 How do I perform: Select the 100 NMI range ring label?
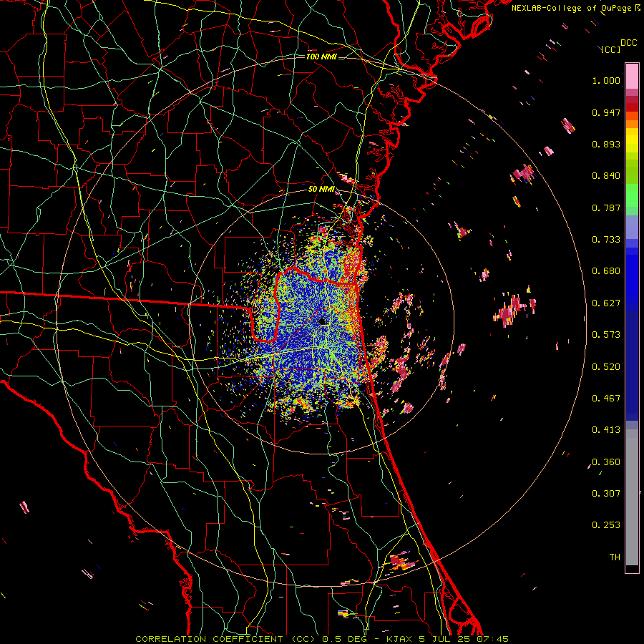pos(321,57)
